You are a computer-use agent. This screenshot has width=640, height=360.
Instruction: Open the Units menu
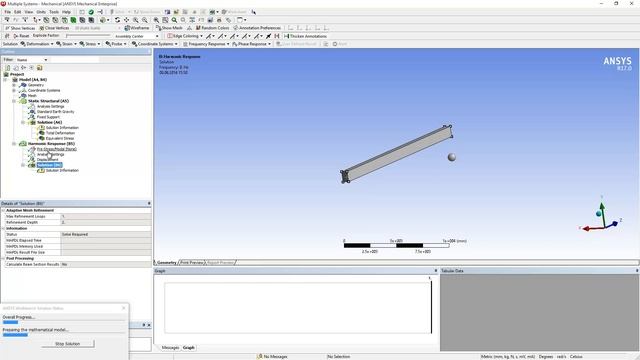pyautogui.click(x=41, y=12)
